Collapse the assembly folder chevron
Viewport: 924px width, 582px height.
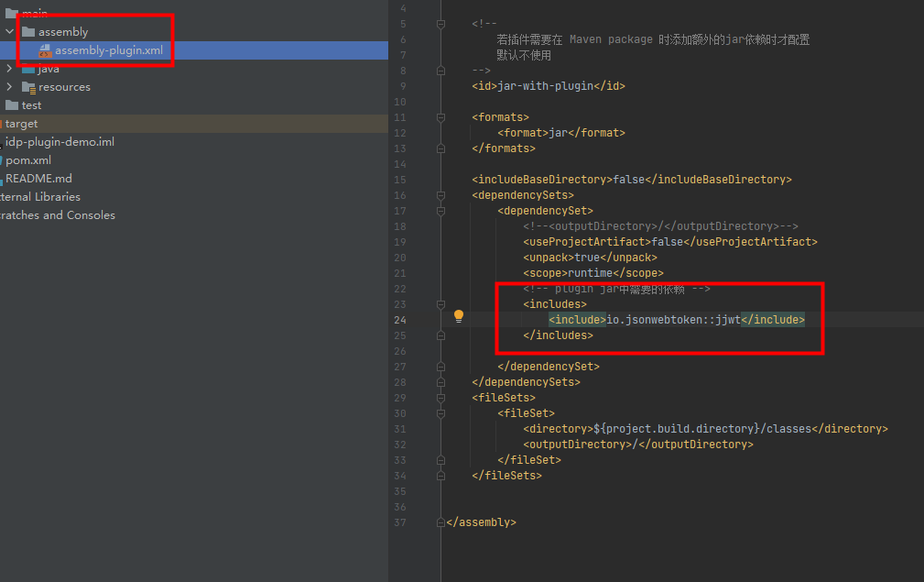pyautogui.click(x=10, y=32)
